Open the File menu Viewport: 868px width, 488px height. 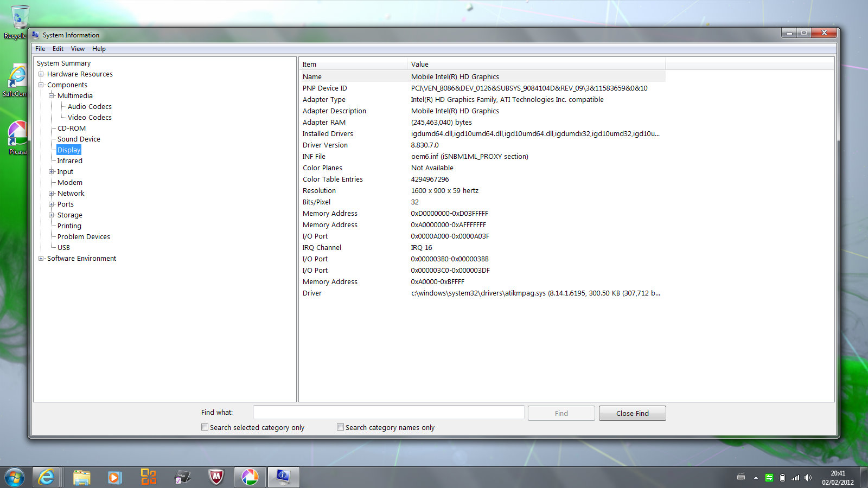tap(40, 49)
